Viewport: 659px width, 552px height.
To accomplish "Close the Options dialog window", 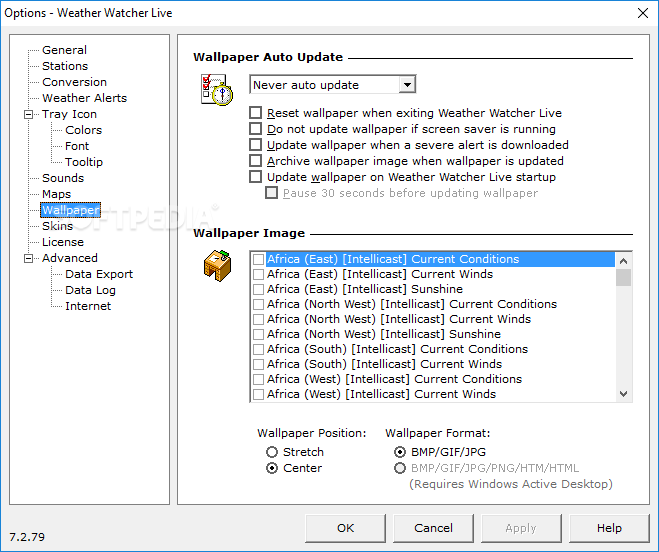I will (x=643, y=13).
